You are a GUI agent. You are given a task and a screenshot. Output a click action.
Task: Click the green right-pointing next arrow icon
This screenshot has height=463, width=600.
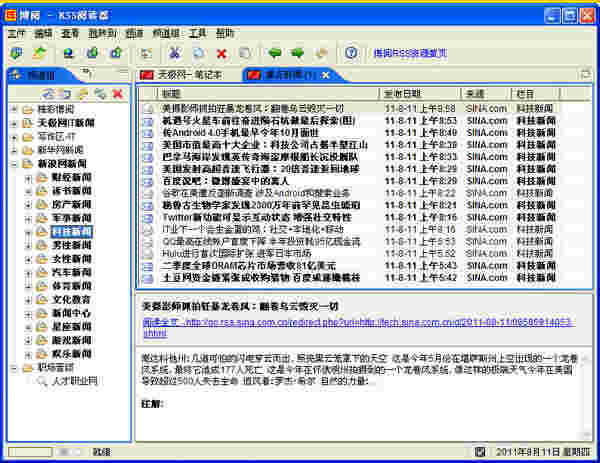point(297,53)
